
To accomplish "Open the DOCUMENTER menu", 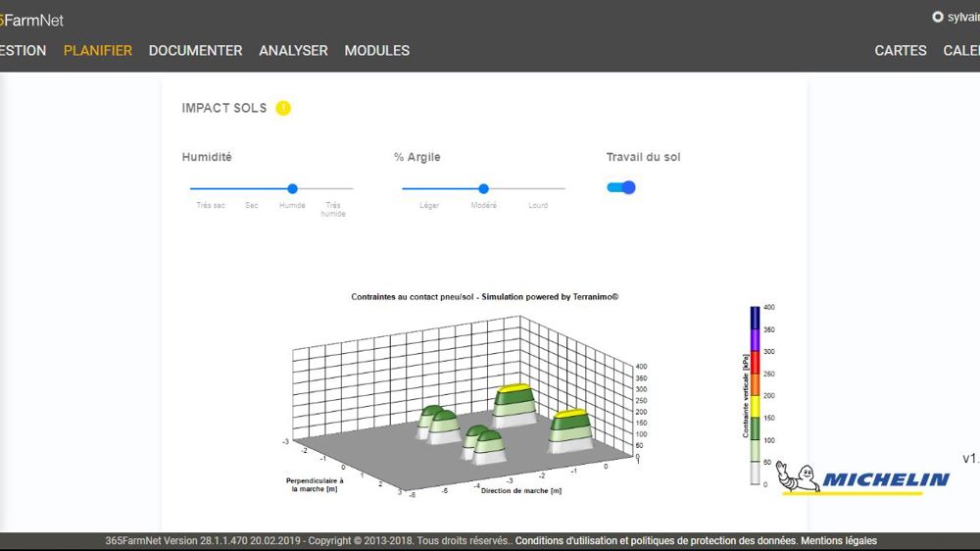I will coord(196,51).
